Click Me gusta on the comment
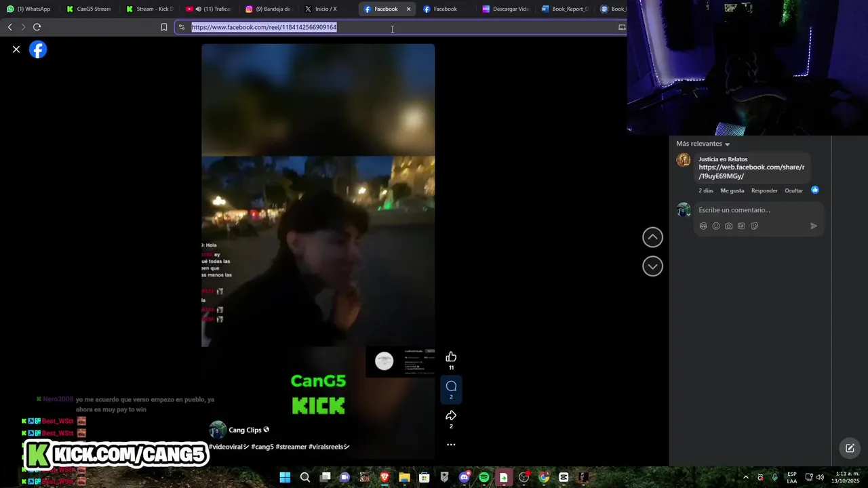868x488 pixels. (x=732, y=190)
